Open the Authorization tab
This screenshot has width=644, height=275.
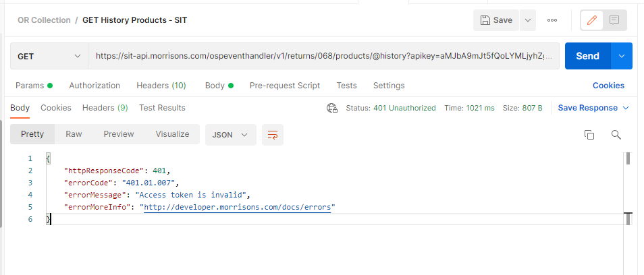(x=95, y=86)
